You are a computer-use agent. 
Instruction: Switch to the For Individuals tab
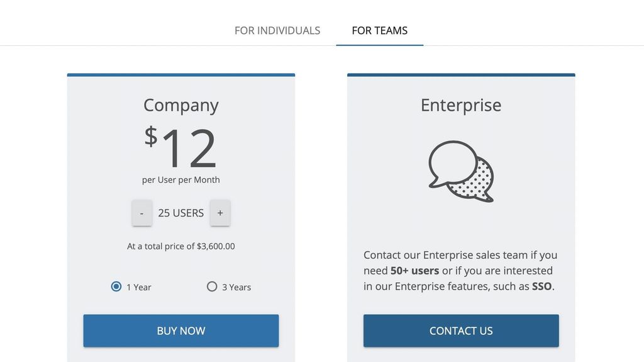point(277,30)
